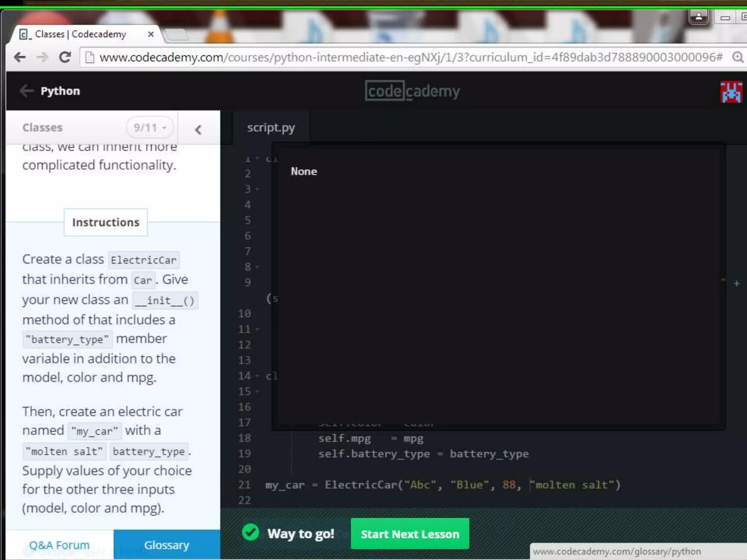Minimize the browser window
Screen dimensions: 747x560
click(x=725, y=17)
